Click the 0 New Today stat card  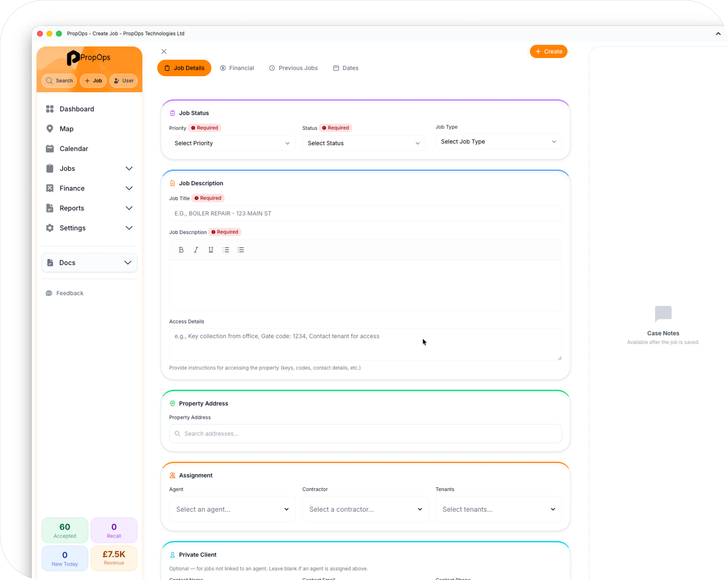(x=65, y=559)
